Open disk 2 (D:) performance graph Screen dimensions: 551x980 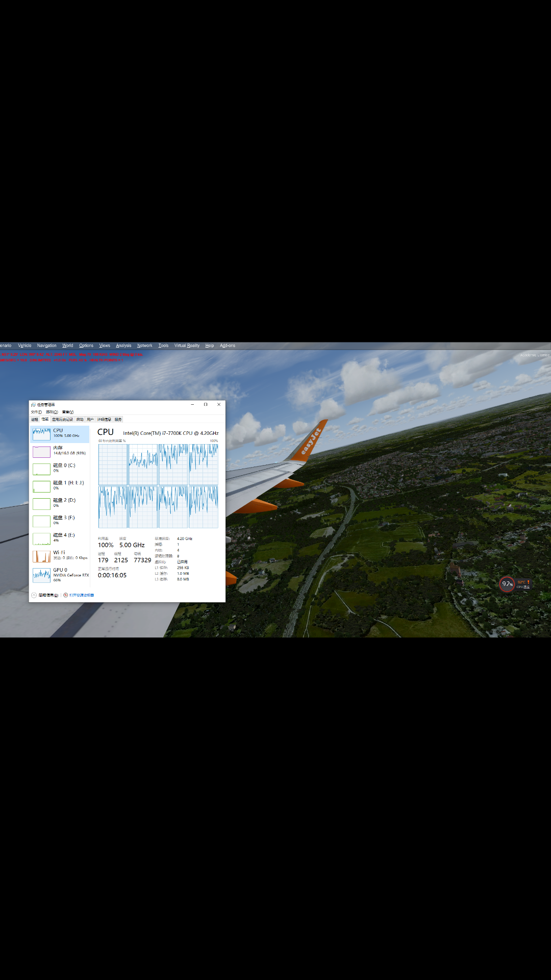pos(41,504)
